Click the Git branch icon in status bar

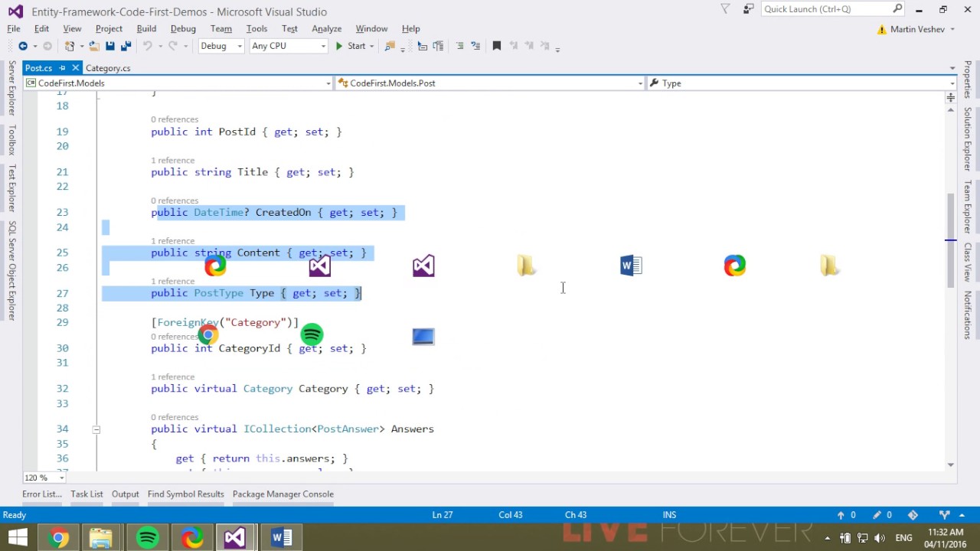(x=945, y=515)
